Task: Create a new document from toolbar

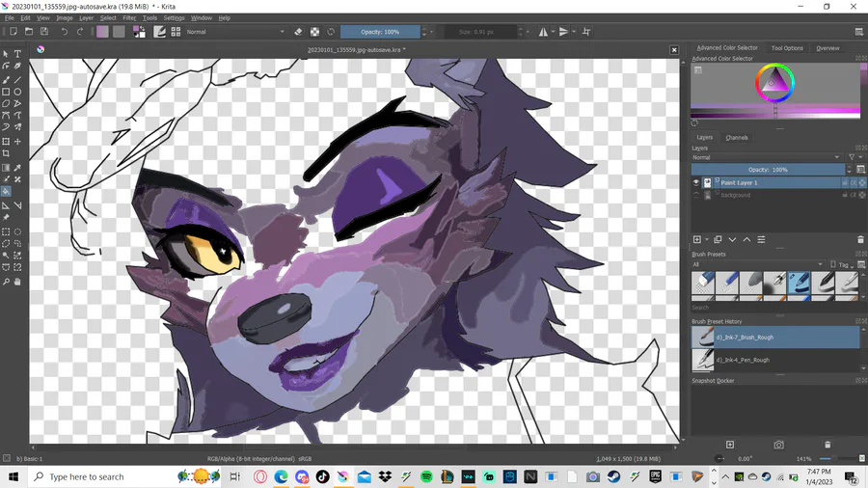Action: click(14, 32)
